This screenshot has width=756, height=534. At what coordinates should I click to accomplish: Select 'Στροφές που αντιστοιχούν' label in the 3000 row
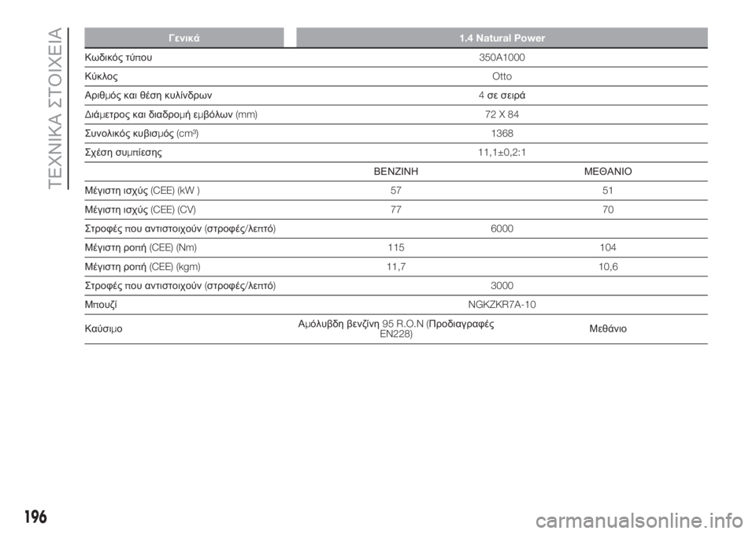(180, 286)
